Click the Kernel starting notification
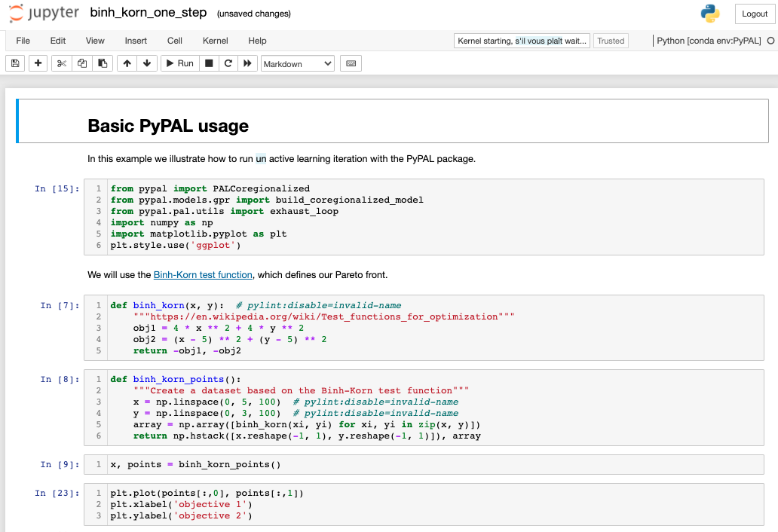The image size is (778, 532). (522, 41)
